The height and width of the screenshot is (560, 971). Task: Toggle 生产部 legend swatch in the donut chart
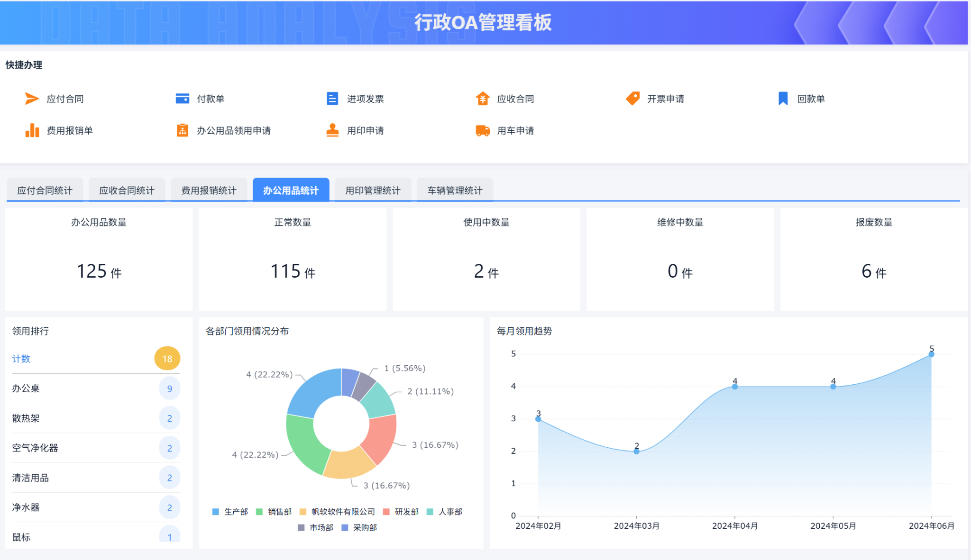pyautogui.click(x=216, y=512)
